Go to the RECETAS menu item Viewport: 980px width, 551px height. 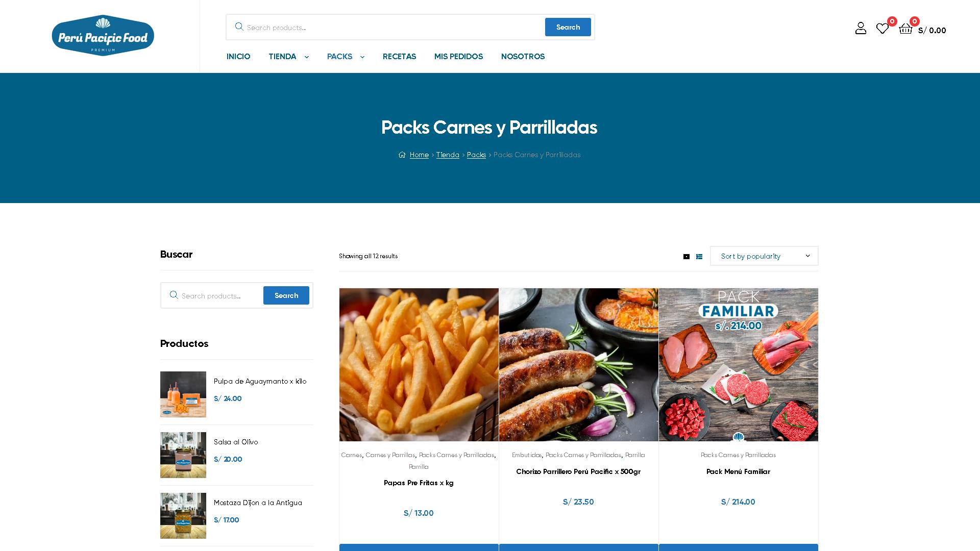pyautogui.click(x=399, y=57)
